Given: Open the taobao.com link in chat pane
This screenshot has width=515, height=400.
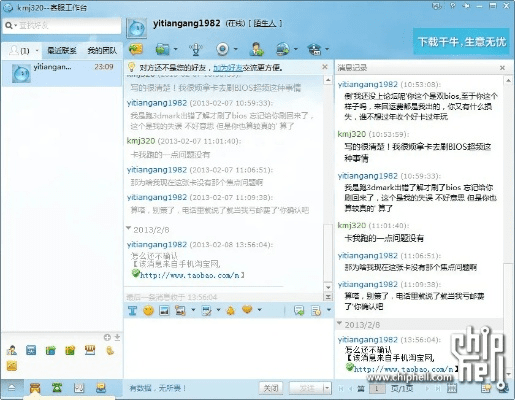Looking at the screenshot, I should pos(190,275).
